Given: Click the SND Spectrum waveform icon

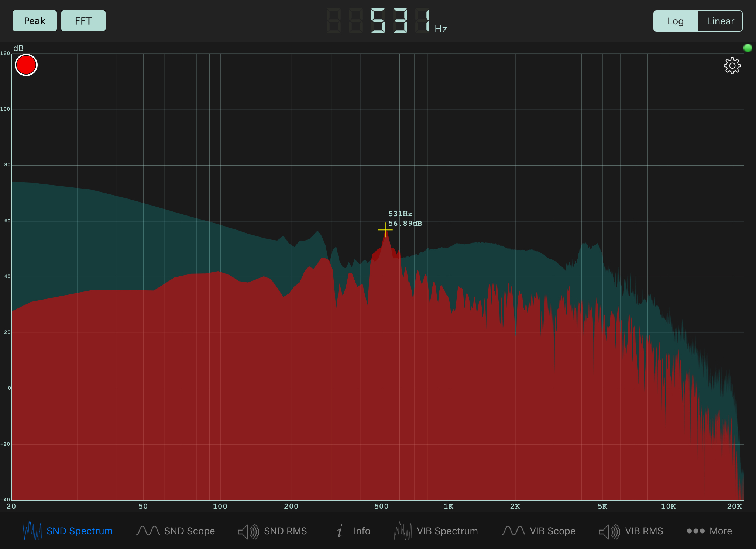Looking at the screenshot, I should [32, 531].
